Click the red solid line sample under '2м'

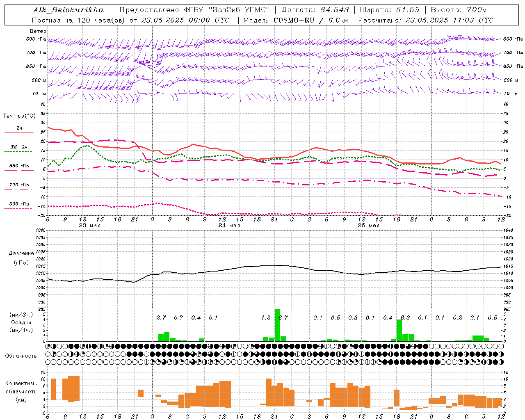coord(19,133)
